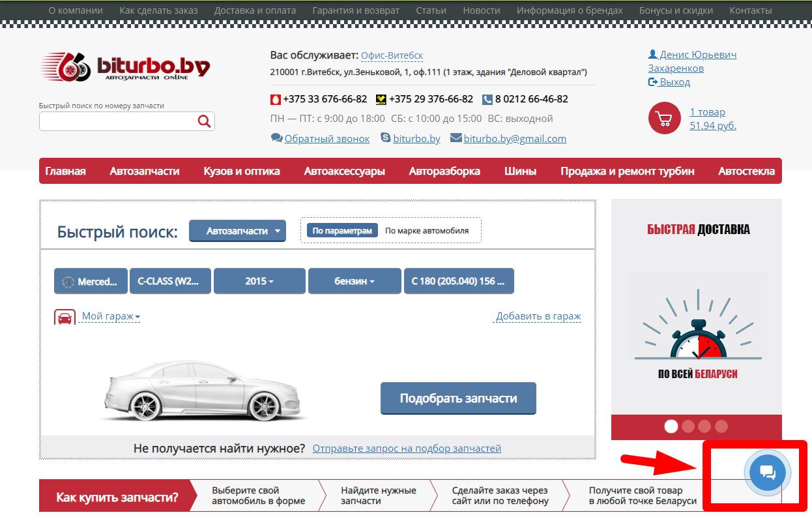
Task: Open 'Как сделать заказ' page
Action: 158,10
